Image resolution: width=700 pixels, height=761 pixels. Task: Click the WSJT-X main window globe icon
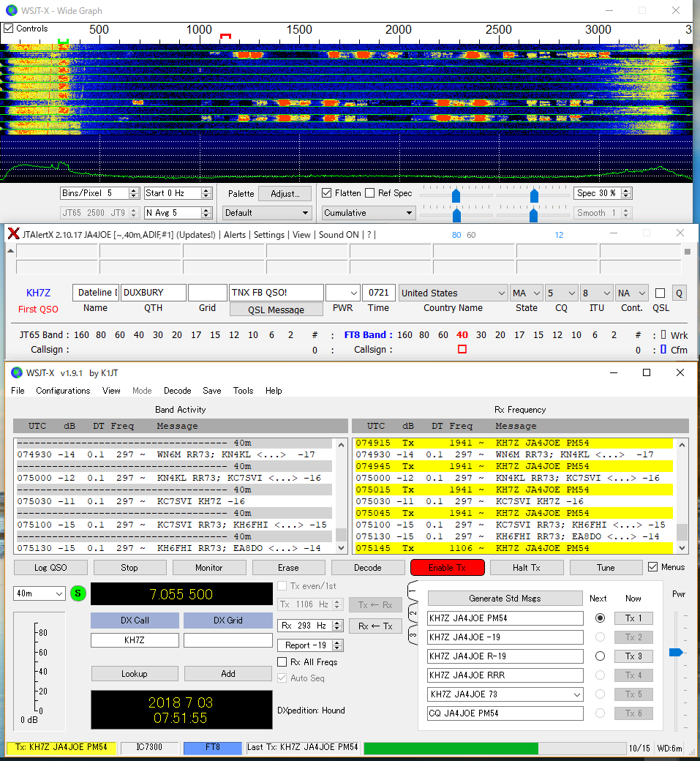click(x=16, y=372)
